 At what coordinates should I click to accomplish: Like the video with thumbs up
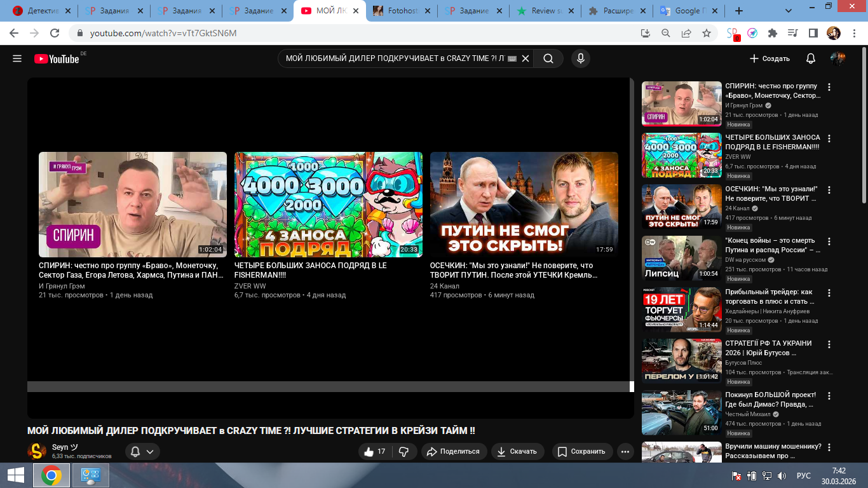click(374, 451)
